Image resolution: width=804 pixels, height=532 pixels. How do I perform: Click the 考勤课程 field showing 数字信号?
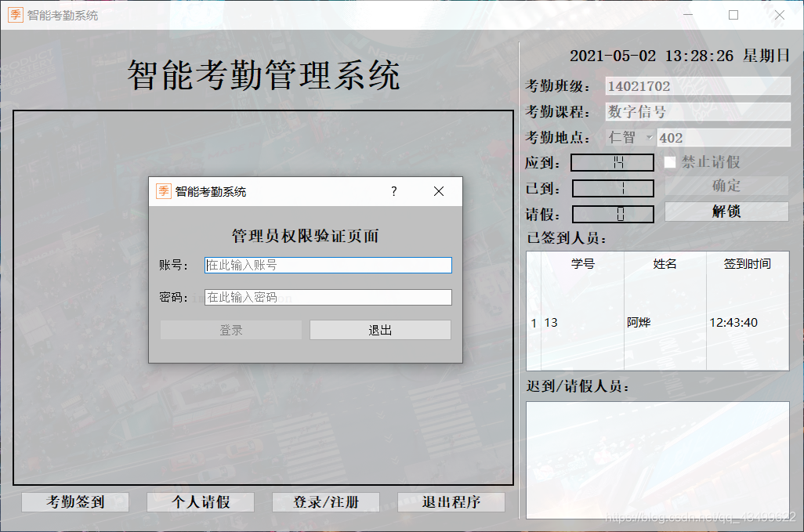pos(698,112)
